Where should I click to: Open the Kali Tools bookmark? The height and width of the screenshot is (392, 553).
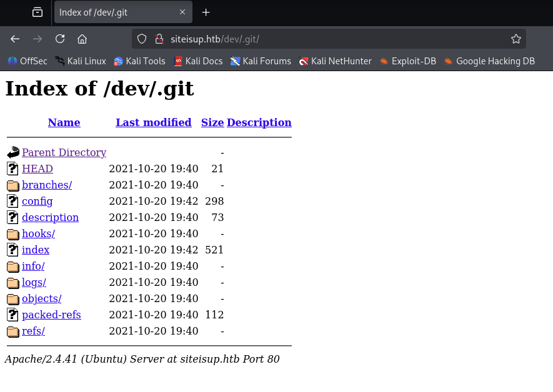point(139,61)
